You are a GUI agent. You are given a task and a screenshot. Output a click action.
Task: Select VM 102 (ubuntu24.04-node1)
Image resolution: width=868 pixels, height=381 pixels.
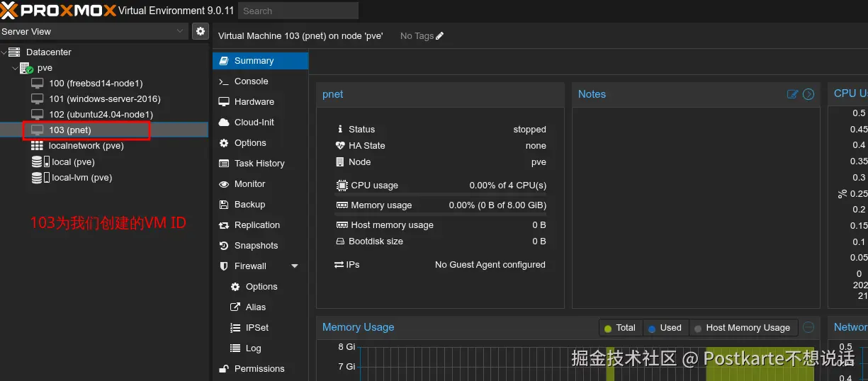coord(100,115)
